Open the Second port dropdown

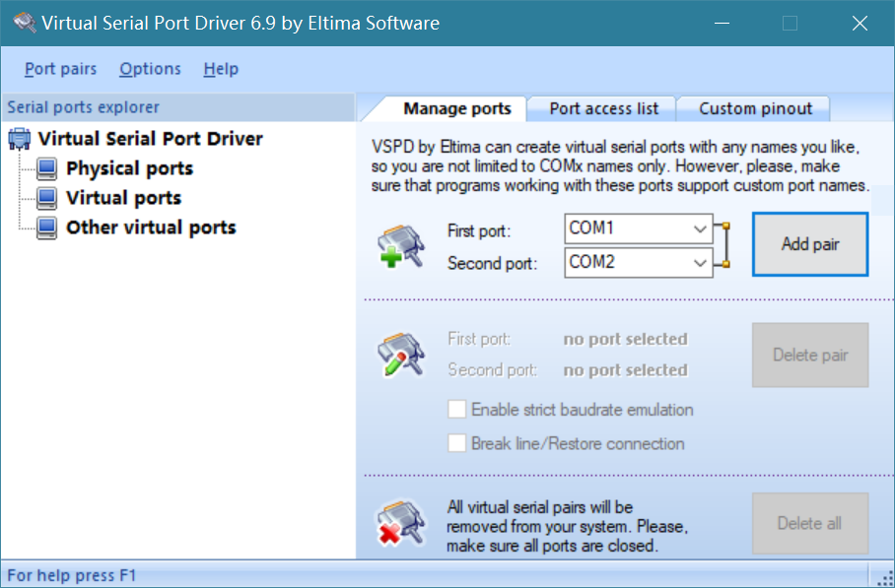tap(701, 263)
